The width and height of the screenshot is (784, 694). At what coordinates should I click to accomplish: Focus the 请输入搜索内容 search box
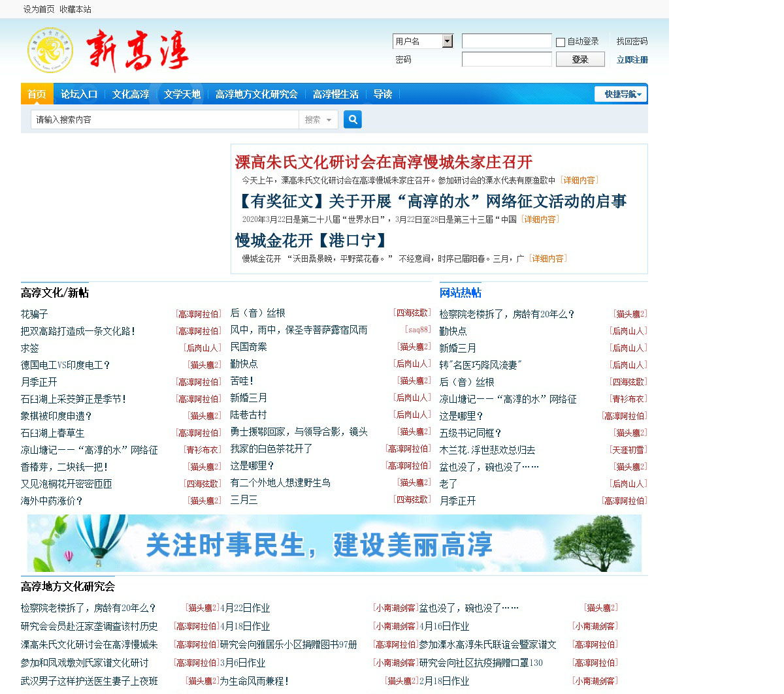click(x=163, y=119)
